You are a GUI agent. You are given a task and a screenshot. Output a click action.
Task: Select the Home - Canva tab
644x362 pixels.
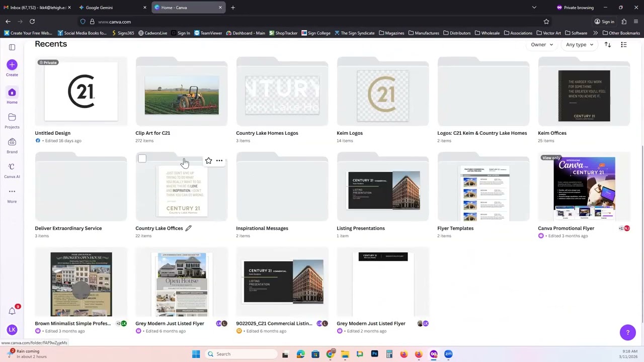pos(189,8)
